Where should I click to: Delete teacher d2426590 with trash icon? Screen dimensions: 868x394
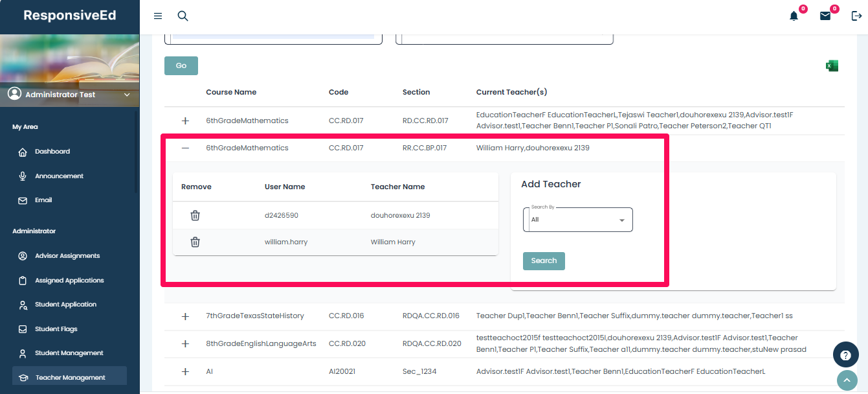[195, 215]
